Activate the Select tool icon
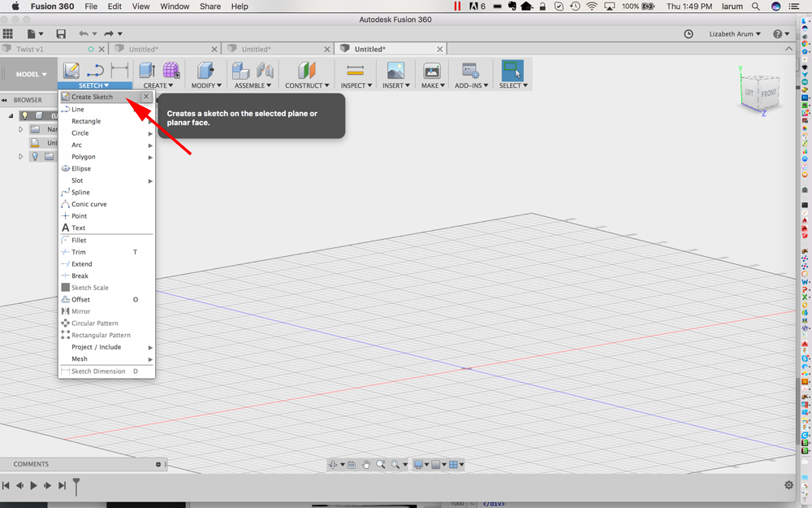Image resolution: width=812 pixels, height=508 pixels. (x=512, y=71)
